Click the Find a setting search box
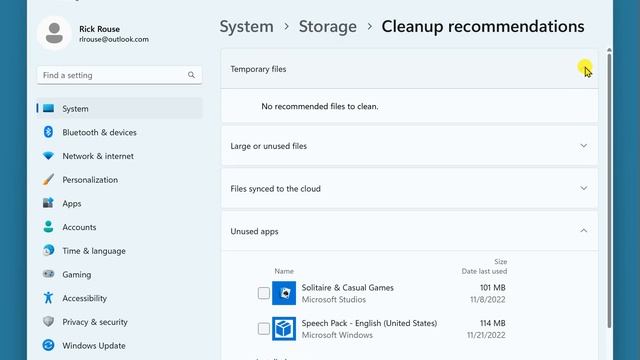 [119, 75]
